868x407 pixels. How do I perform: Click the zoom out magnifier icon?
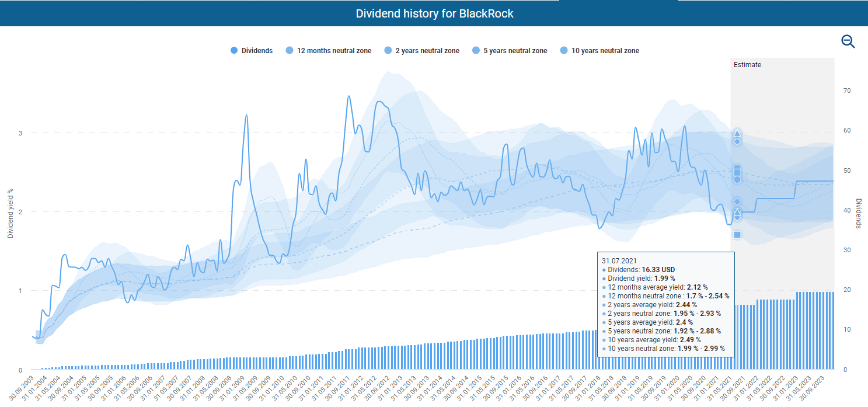click(x=848, y=41)
